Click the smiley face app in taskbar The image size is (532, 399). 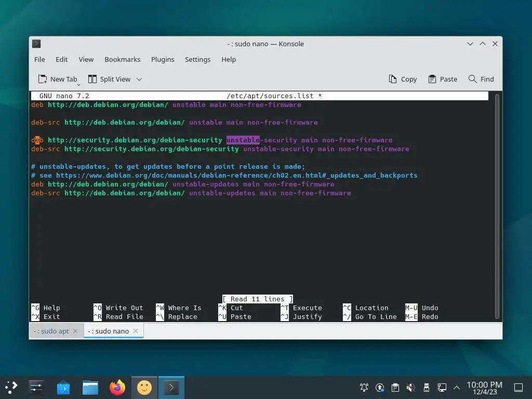(x=144, y=388)
